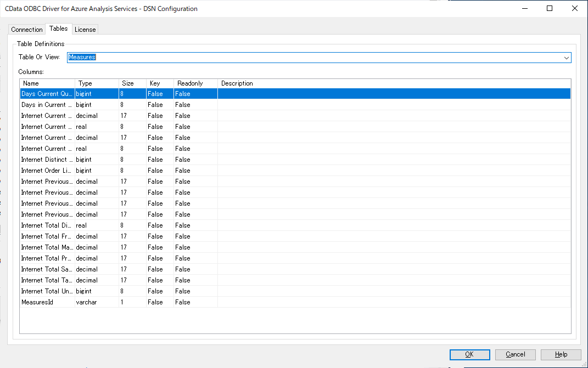Select the Internet Total Ma... row
The width and height of the screenshot is (588, 368).
click(295, 247)
